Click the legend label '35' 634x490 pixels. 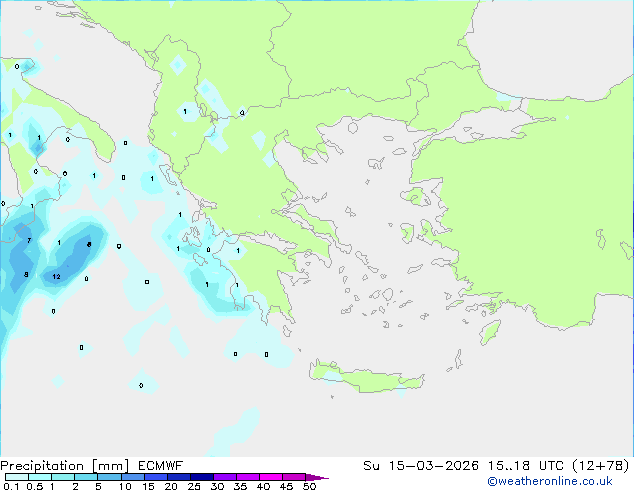(x=240, y=486)
